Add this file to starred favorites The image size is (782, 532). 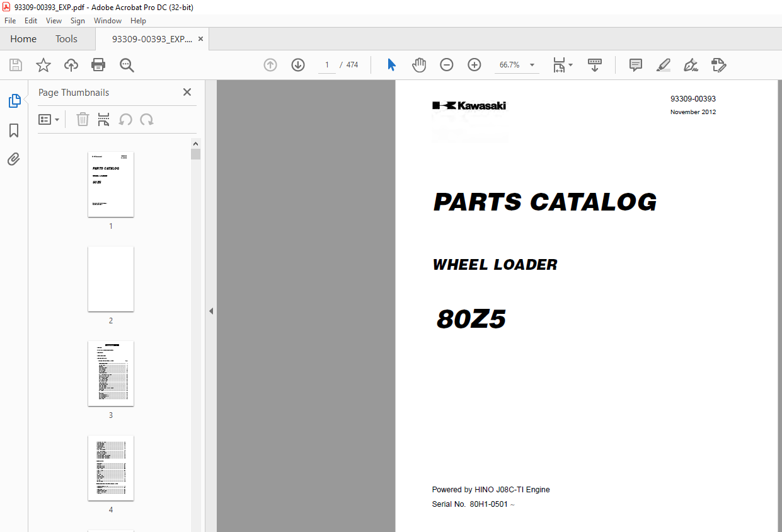[43, 65]
